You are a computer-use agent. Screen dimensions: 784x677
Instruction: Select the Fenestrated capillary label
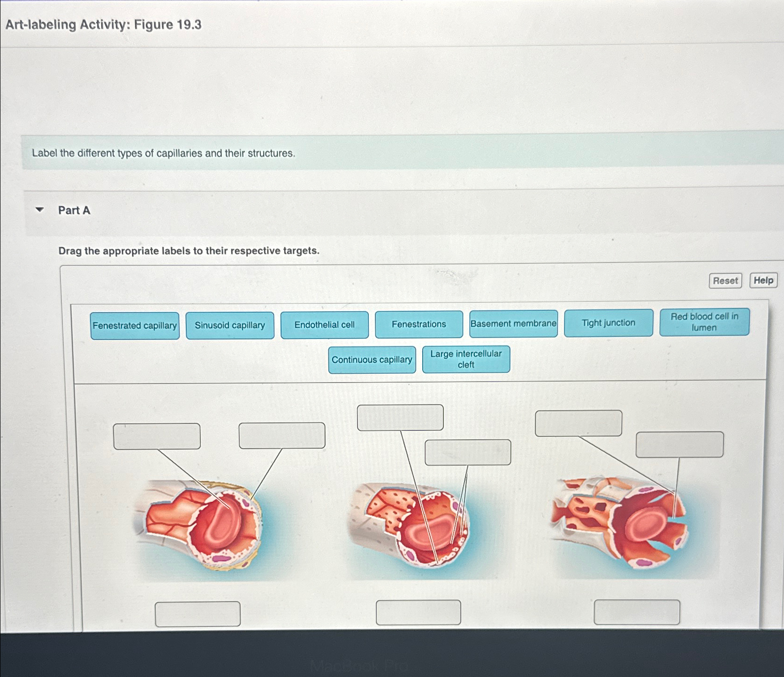[x=135, y=326]
